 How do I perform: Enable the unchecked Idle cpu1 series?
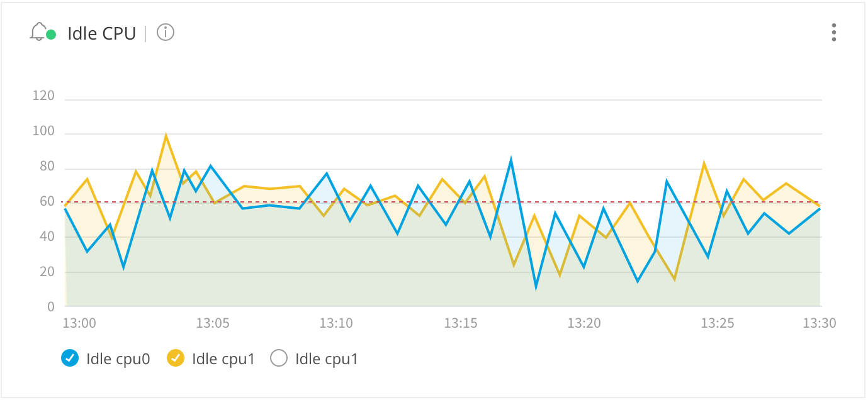coord(279,358)
